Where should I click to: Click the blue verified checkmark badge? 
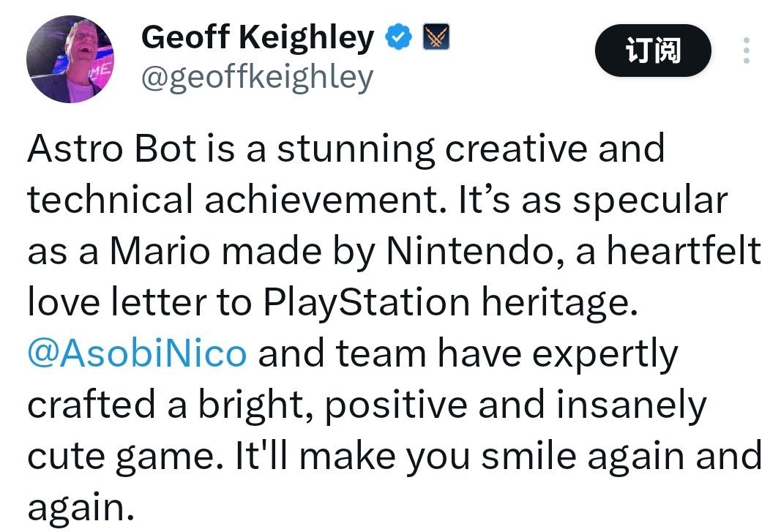398,37
